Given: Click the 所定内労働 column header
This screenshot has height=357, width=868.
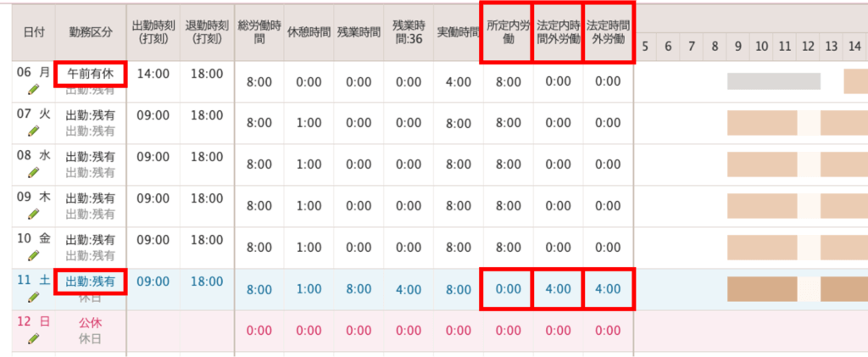Looking at the screenshot, I should click(507, 32).
